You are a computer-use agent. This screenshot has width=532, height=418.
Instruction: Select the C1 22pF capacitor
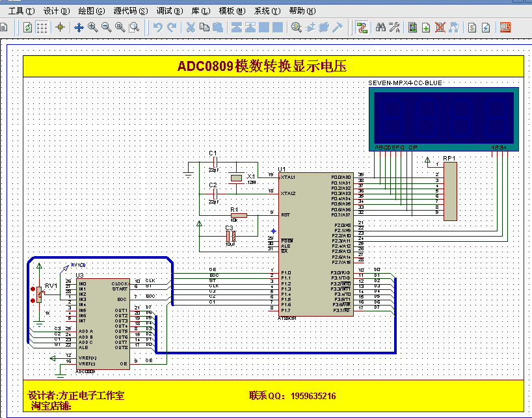tap(215, 163)
